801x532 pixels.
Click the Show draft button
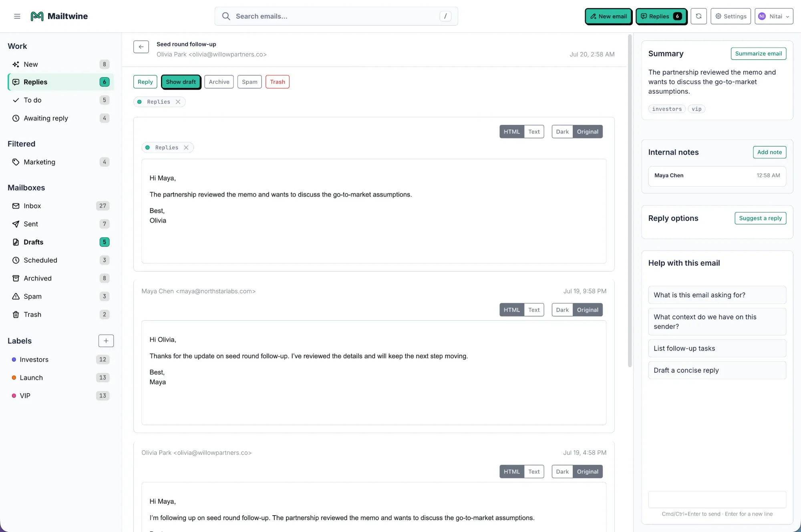pos(181,82)
